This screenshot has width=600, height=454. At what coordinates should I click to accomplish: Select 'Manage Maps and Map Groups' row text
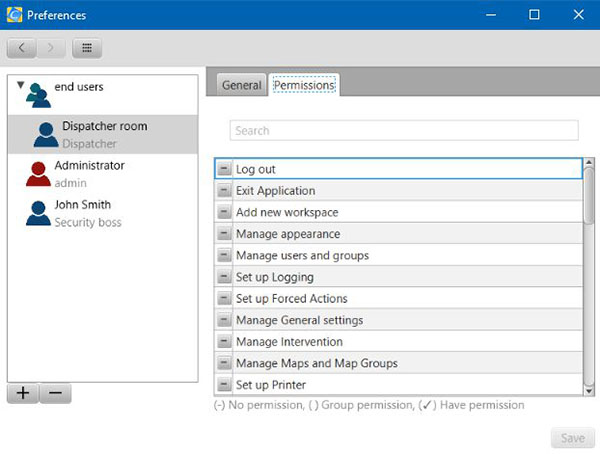click(x=317, y=363)
